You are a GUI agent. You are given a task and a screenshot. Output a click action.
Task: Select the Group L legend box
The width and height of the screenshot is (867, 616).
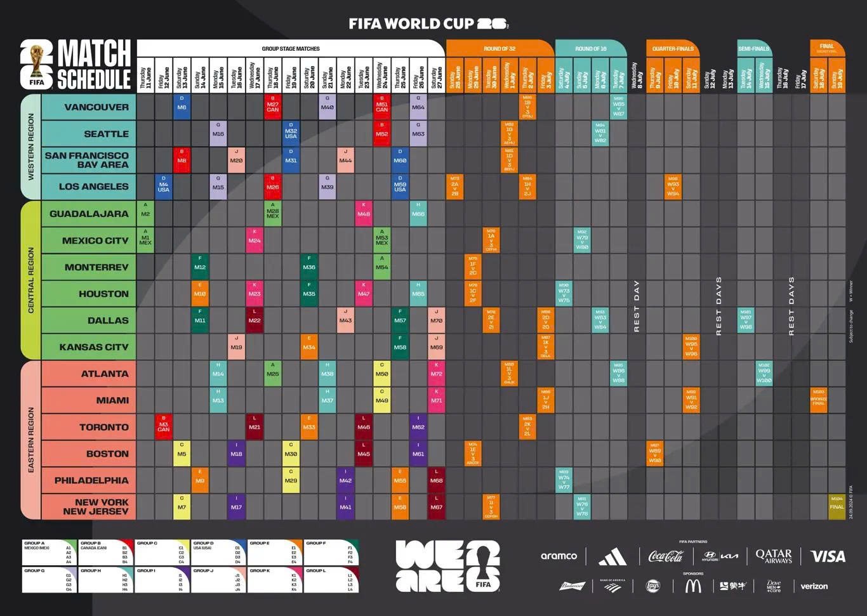point(331,580)
